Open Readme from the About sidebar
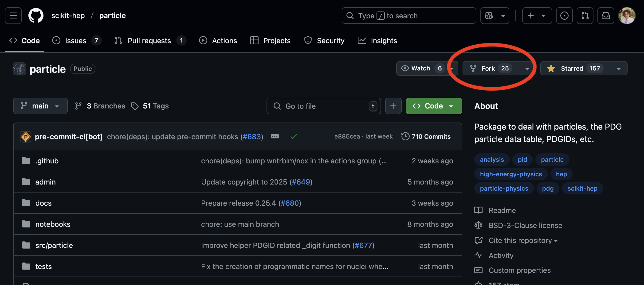Screen dimensions: 644x285 [502, 210]
